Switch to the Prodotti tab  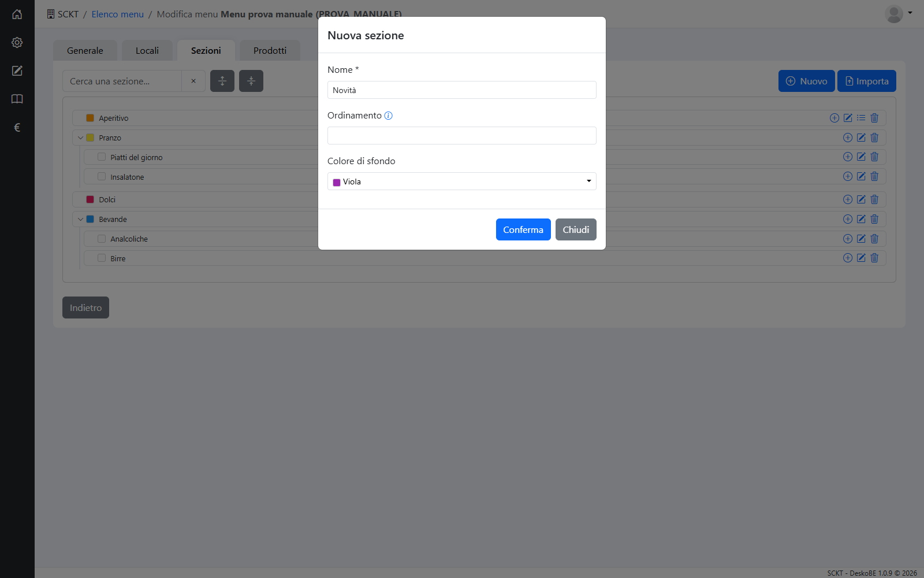[270, 50]
